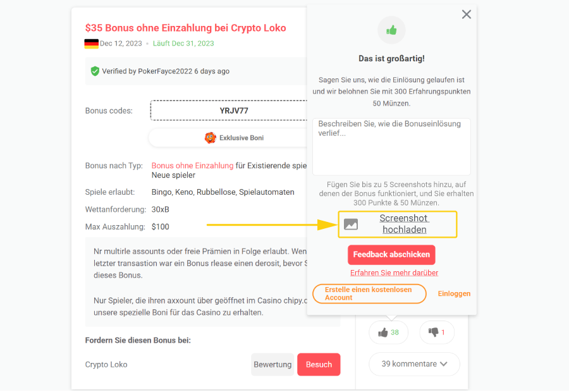Dislike the bonus with thumbs-down 1
Screen dimensions: 569x392
click(x=436, y=333)
